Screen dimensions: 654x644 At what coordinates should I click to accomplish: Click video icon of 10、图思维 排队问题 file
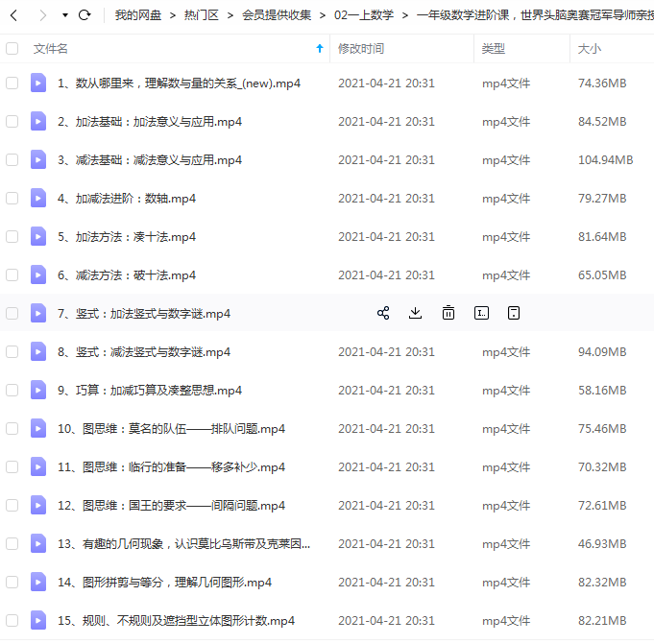pyautogui.click(x=38, y=428)
